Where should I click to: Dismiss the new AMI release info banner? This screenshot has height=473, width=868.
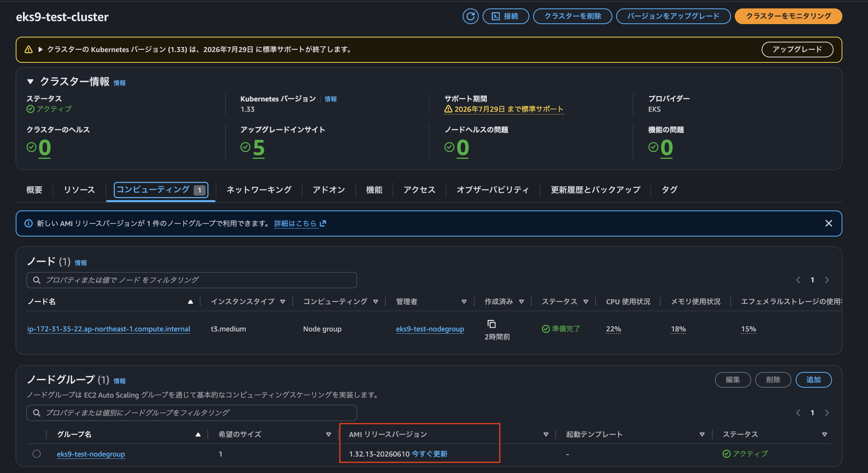[x=829, y=223]
